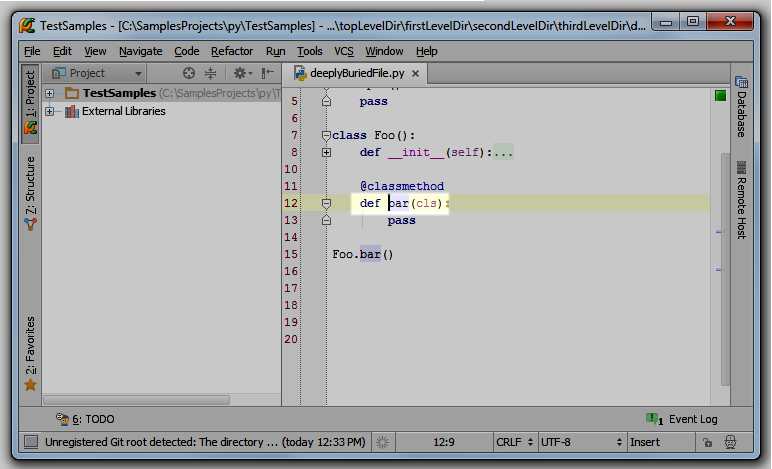Click the hide Project panel icon
The height and width of the screenshot is (469, 772).
267,73
